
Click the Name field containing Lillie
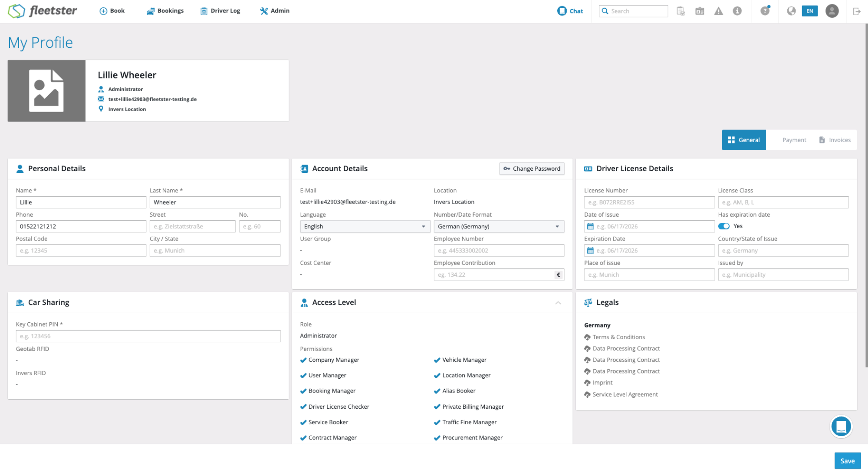(x=81, y=202)
